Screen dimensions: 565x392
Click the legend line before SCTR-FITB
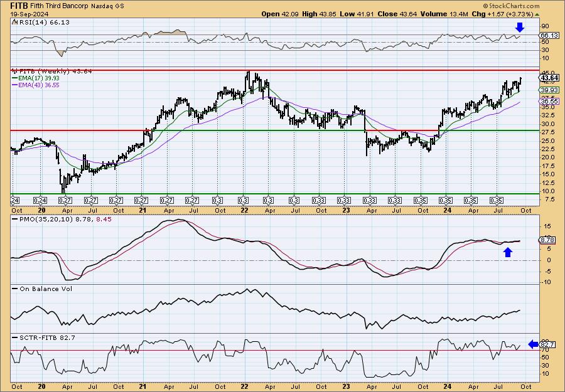coord(15,337)
